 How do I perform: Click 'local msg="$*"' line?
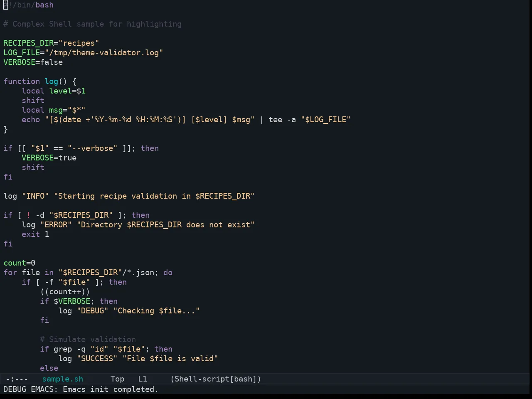[x=54, y=110]
